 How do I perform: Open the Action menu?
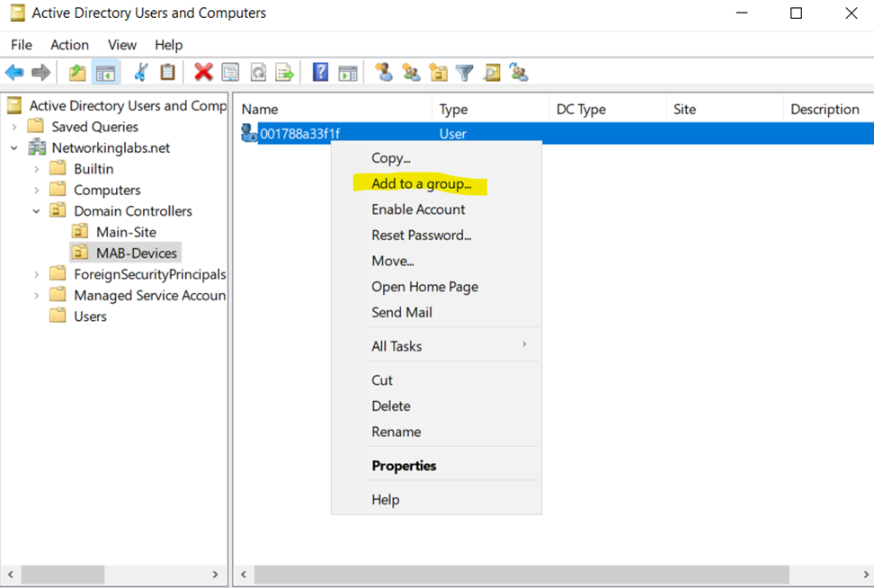point(69,45)
